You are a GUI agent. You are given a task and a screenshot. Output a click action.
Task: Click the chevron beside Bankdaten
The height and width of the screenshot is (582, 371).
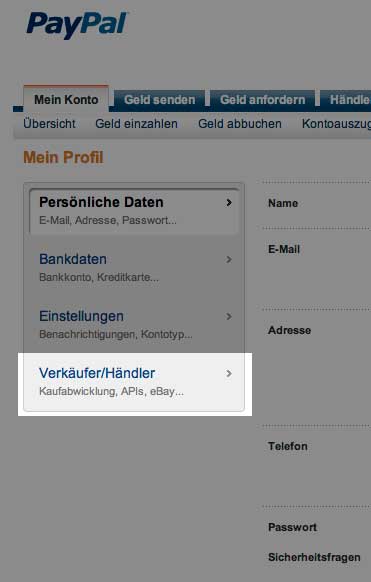(x=229, y=259)
